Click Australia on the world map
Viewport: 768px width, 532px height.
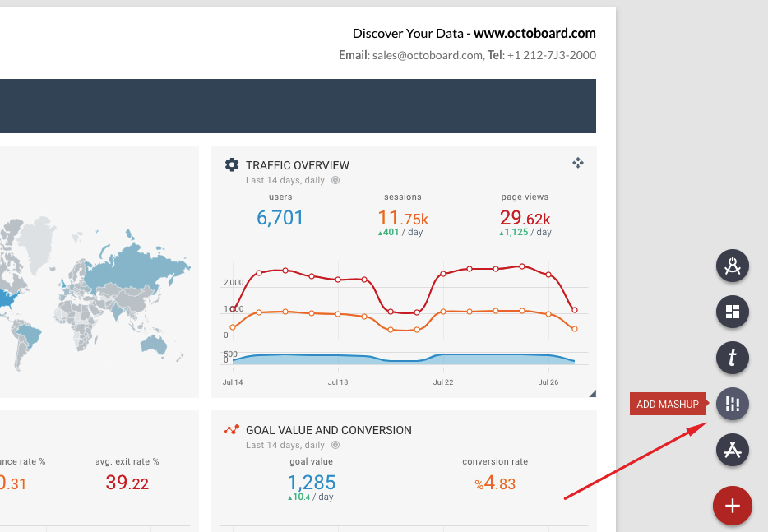pos(153,345)
